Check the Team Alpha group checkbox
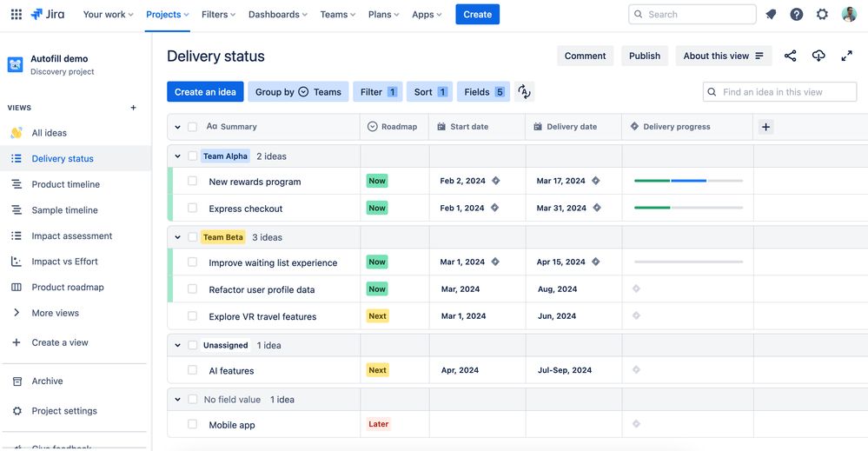 click(x=192, y=156)
